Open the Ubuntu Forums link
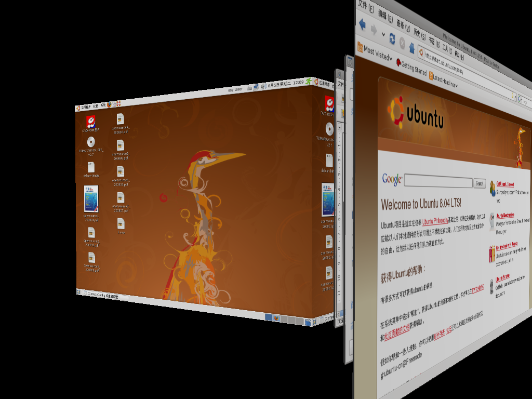The image size is (532, 399). point(502,278)
